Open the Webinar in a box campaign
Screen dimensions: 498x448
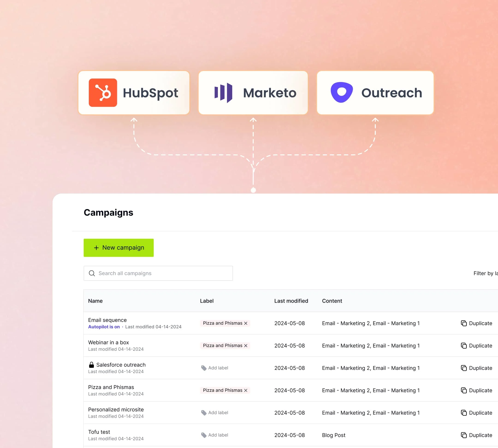[108, 342]
